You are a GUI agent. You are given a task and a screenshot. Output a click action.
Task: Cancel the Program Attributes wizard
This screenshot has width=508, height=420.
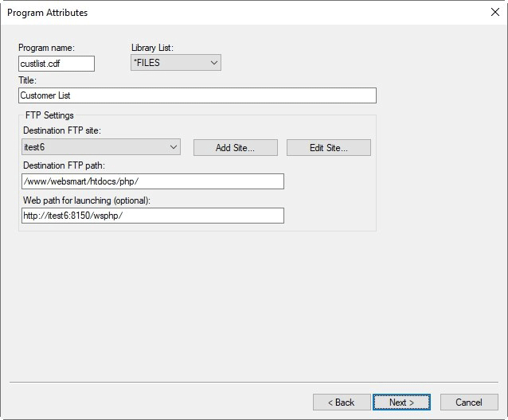pyautogui.click(x=469, y=402)
